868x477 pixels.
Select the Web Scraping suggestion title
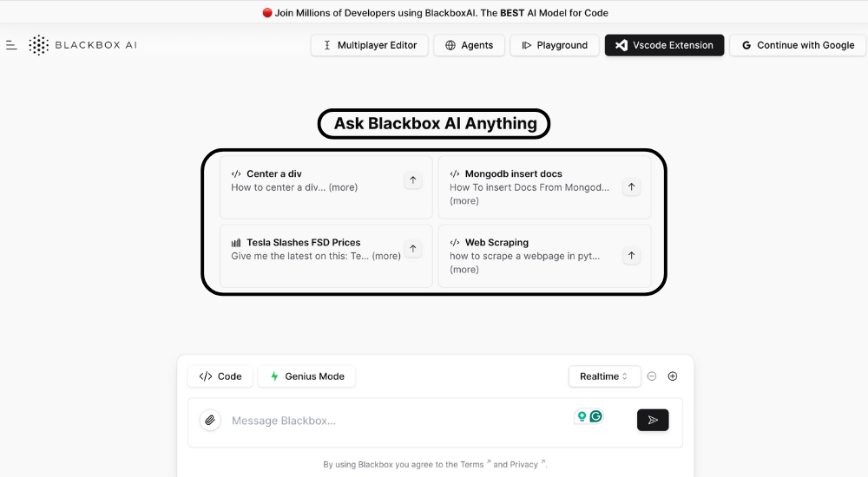pyautogui.click(x=496, y=242)
